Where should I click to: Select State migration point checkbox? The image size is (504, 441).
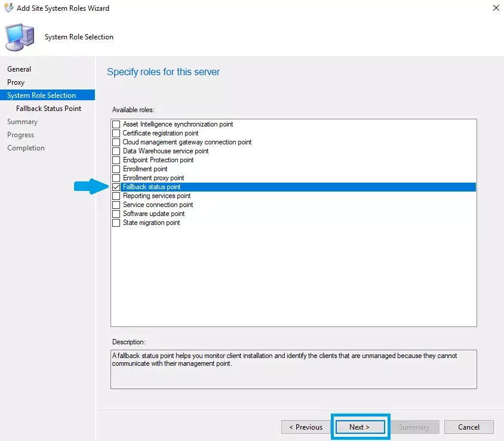click(116, 223)
